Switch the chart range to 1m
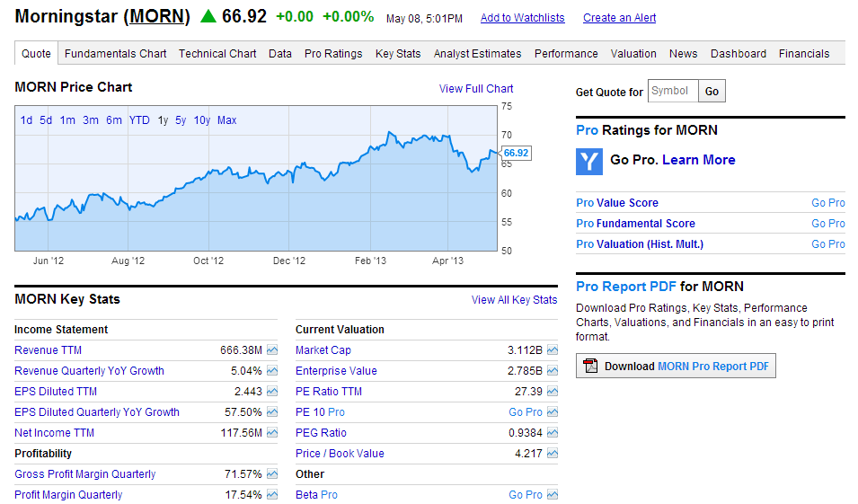Screen dimensions: 858x504 [67, 120]
